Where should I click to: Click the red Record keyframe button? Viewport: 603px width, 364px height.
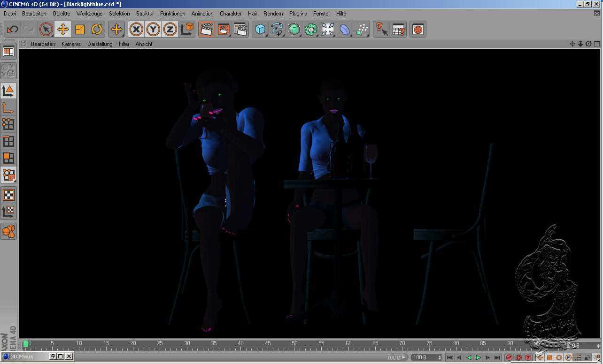point(509,358)
